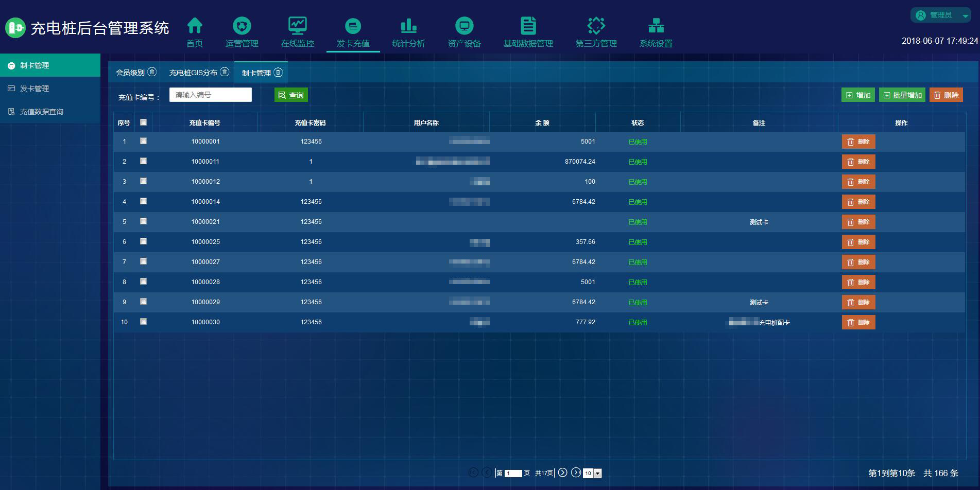Select checkbox for card 10000001
The image size is (980, 490).
coord(143,141)
